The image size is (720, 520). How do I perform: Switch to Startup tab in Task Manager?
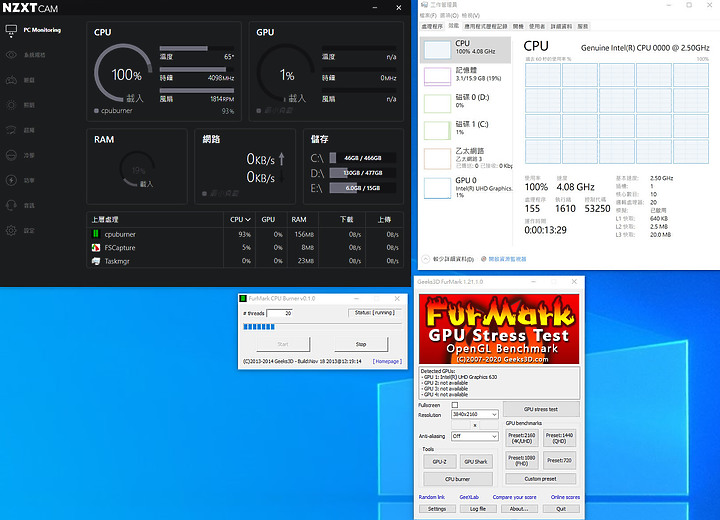(x=518, y=27)
